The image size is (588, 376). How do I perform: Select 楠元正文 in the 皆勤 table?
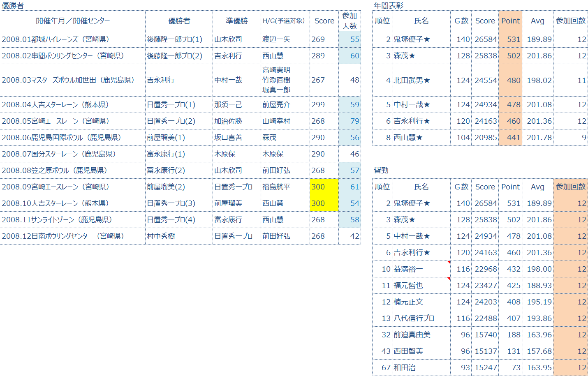[x=421, y=302]
